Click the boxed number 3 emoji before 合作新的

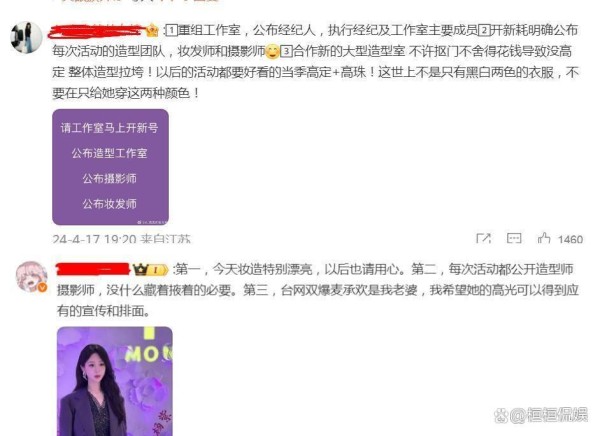click(x=286, y=51)
